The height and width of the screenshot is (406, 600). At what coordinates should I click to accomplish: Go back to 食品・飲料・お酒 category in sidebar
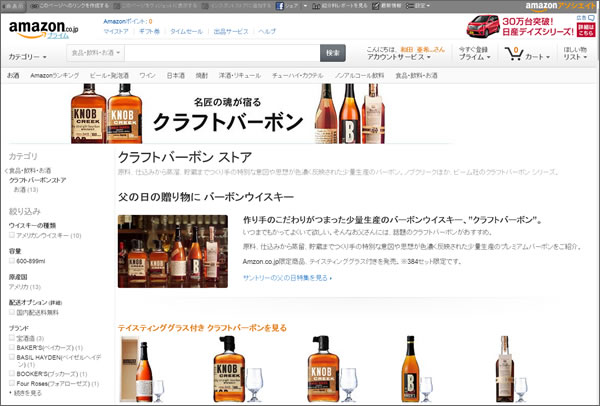point(30,171)
